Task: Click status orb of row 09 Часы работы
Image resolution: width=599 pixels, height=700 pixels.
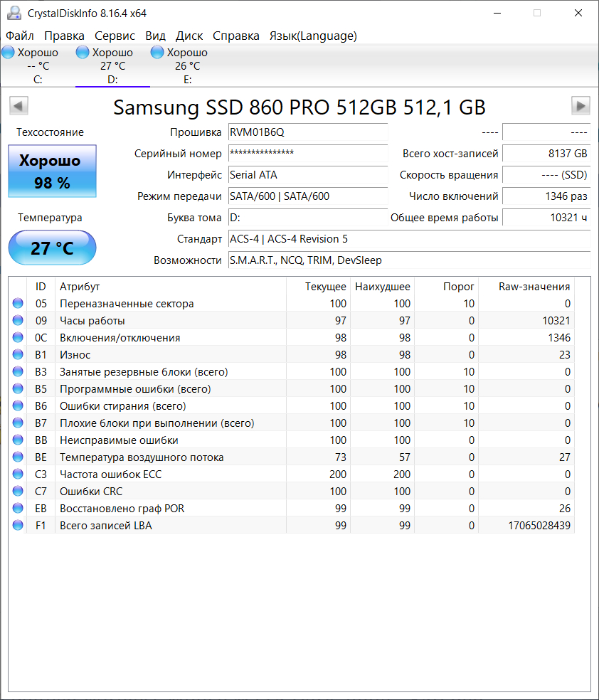Action: [x=18, y=320]
